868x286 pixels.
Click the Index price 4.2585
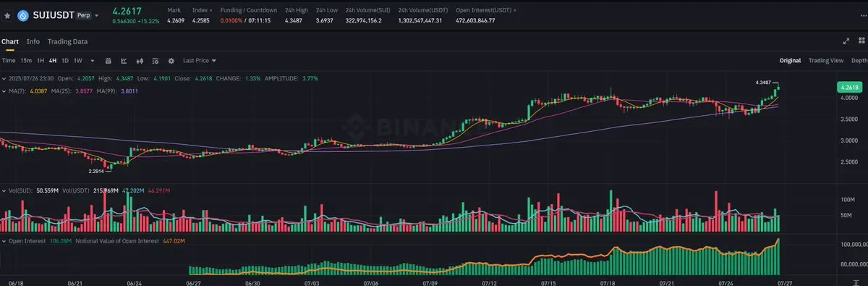pos(202,20)
